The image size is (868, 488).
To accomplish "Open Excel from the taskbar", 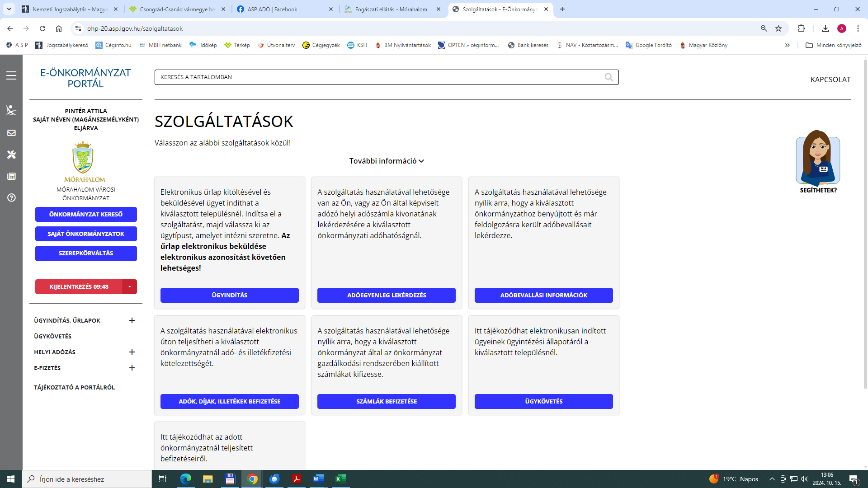I will (341, 479).
